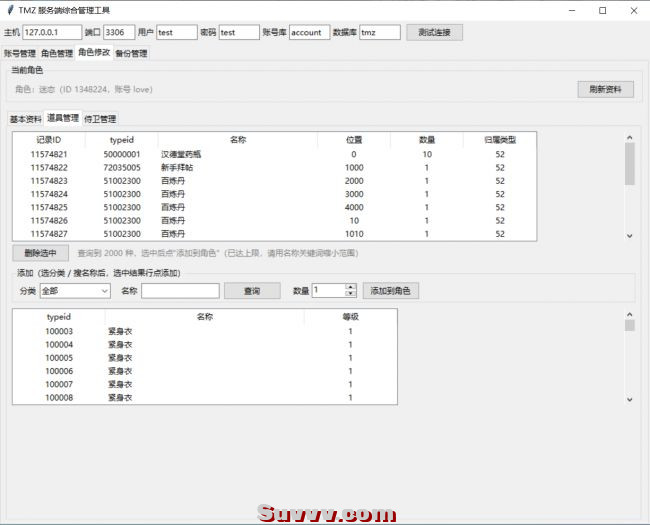Switch to the 账号管理 tab
Screen dimensions: 650x525
click(x=20, y=53)
